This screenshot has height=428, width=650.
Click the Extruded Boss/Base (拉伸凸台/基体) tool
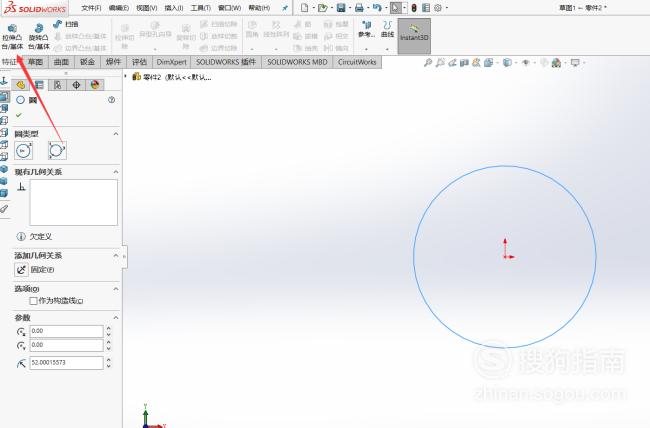[12, 36]
